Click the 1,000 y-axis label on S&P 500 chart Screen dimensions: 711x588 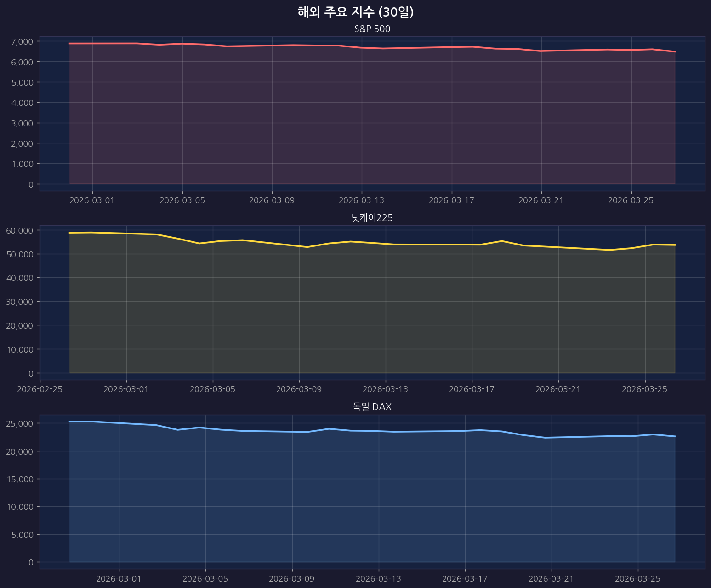coord(22,164)
